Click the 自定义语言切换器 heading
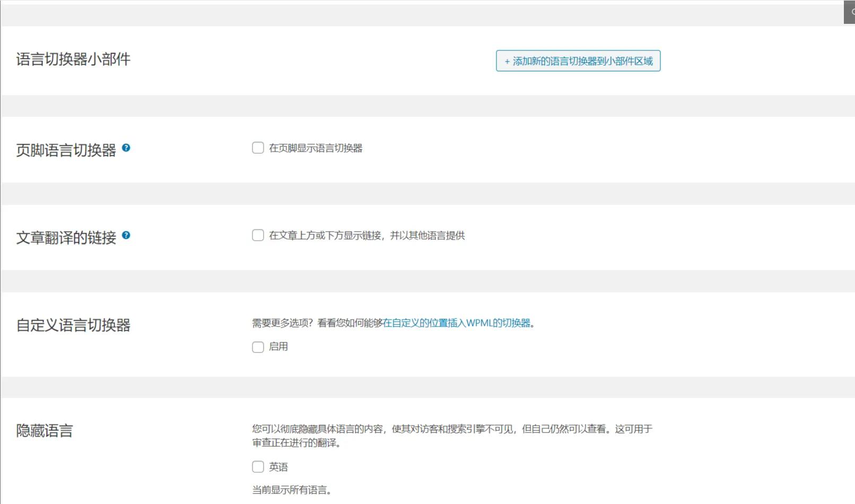 (73, 325)
